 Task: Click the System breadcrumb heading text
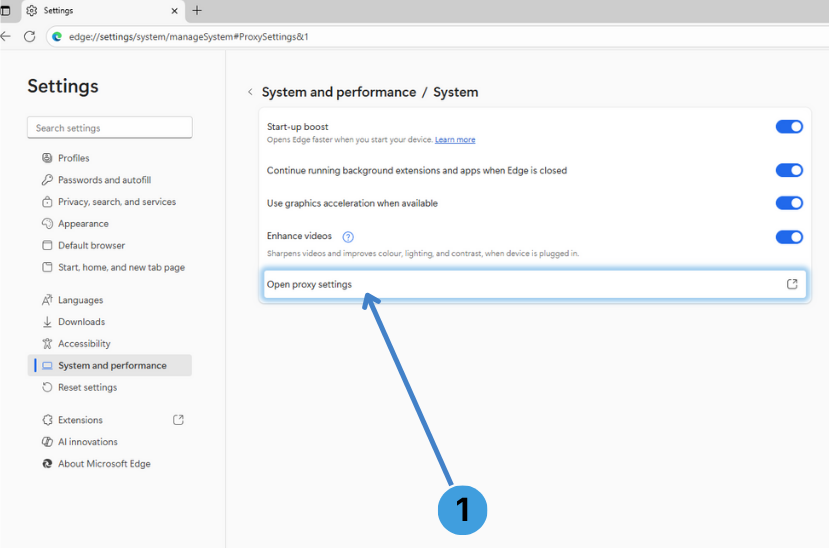[456, 92]
